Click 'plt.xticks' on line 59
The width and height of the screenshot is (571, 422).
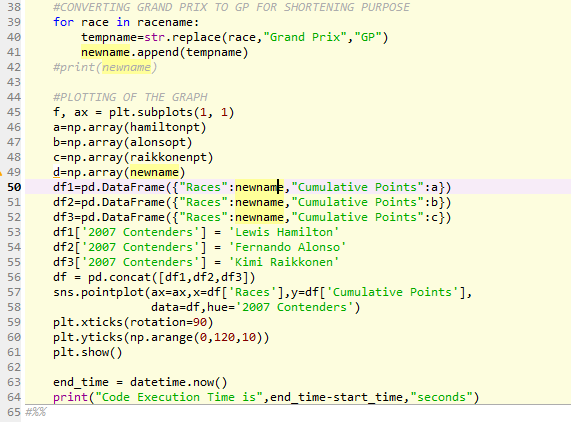click(88, 322)
